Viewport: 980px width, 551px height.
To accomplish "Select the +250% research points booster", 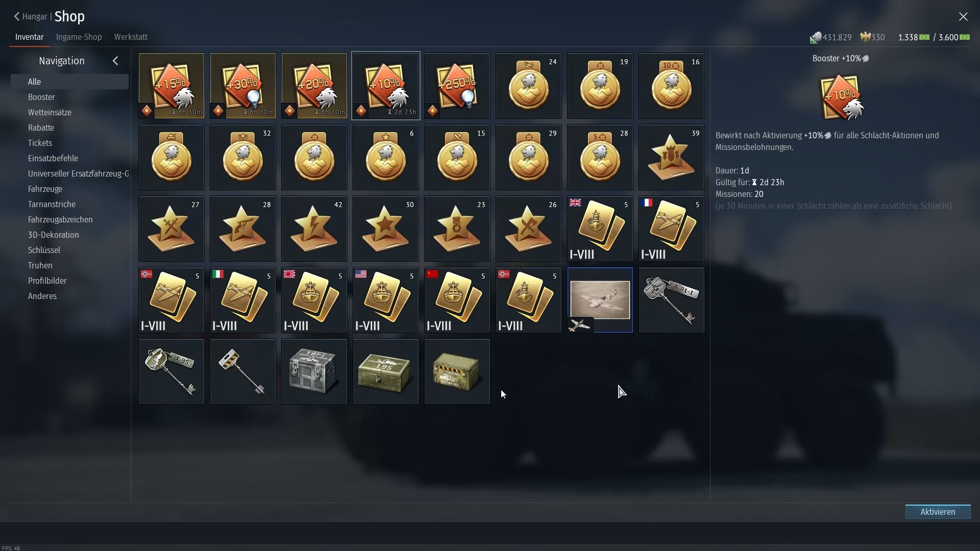I will pos(457,86).
